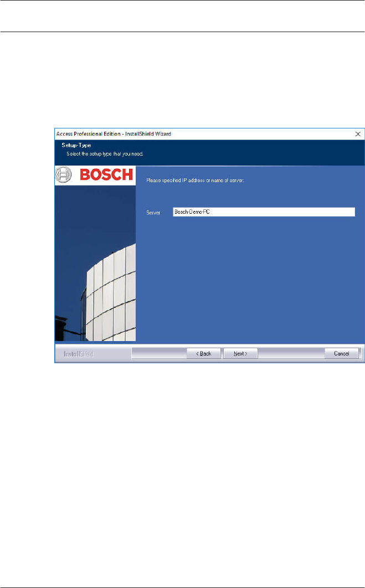
Task: Click the InstallShield label at bottom
Action: (x=79, y=354)
